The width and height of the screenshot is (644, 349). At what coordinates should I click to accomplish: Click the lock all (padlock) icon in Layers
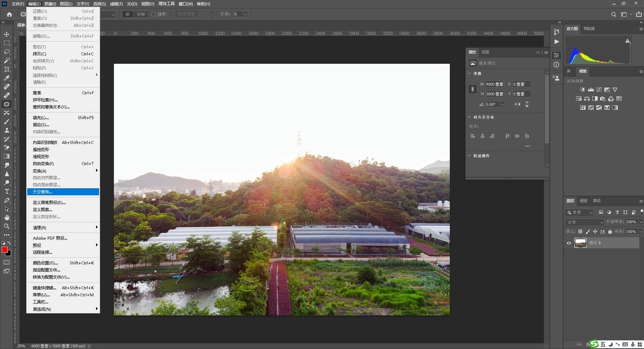tap(610, 232)
